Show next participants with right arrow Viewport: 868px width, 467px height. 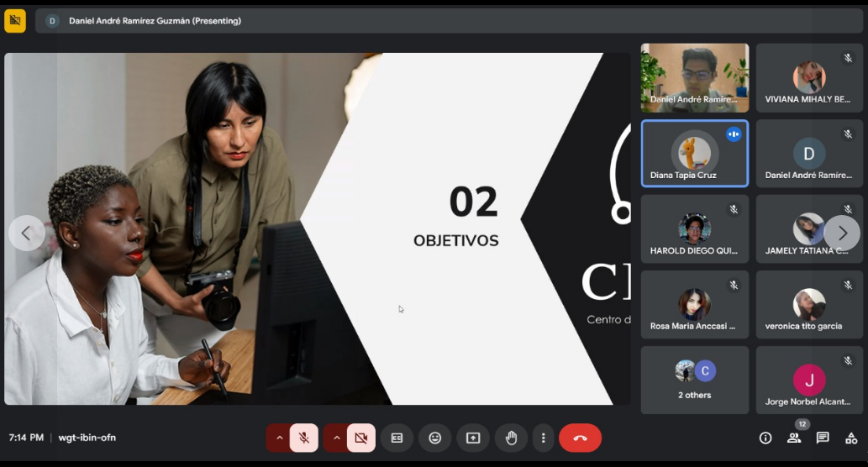(x=842, y=233)
